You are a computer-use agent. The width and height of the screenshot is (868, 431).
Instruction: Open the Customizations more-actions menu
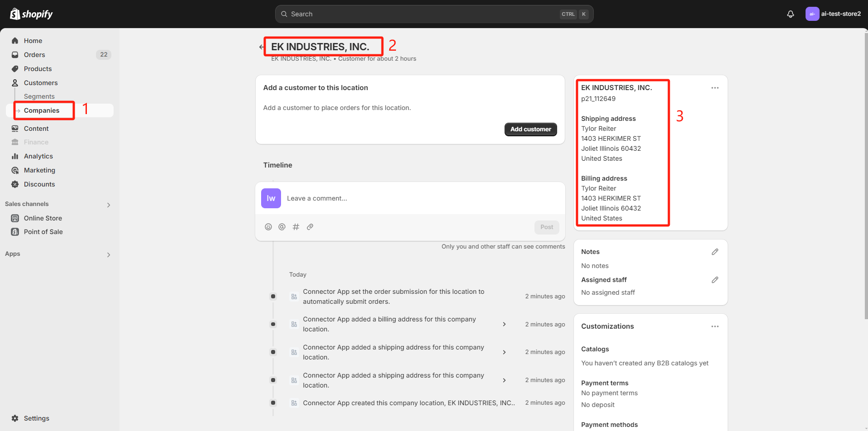(715, 326)
